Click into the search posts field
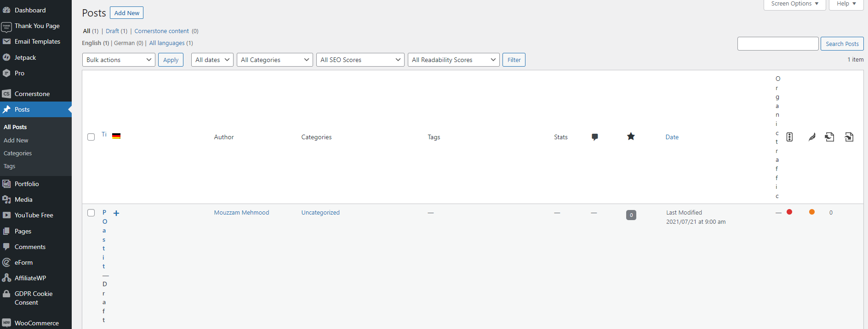The width and height of the screenshot is (868, 329). (x=777, y=44)
